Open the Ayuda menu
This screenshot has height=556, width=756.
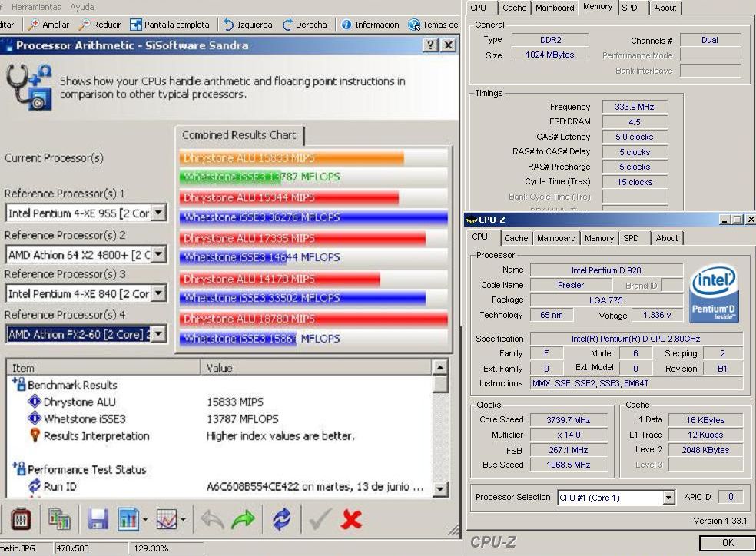82,7
